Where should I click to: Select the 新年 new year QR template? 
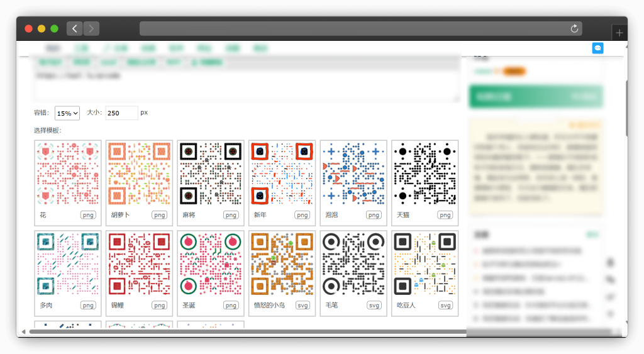(x=282, y=174)
